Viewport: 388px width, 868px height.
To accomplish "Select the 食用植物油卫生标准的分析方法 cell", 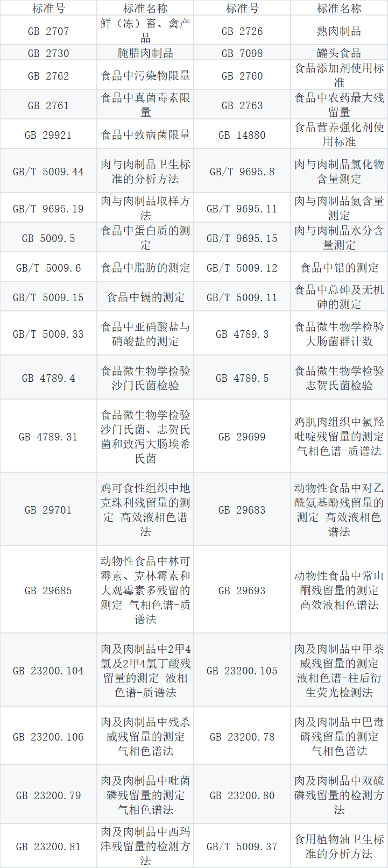I will point(339,846).
